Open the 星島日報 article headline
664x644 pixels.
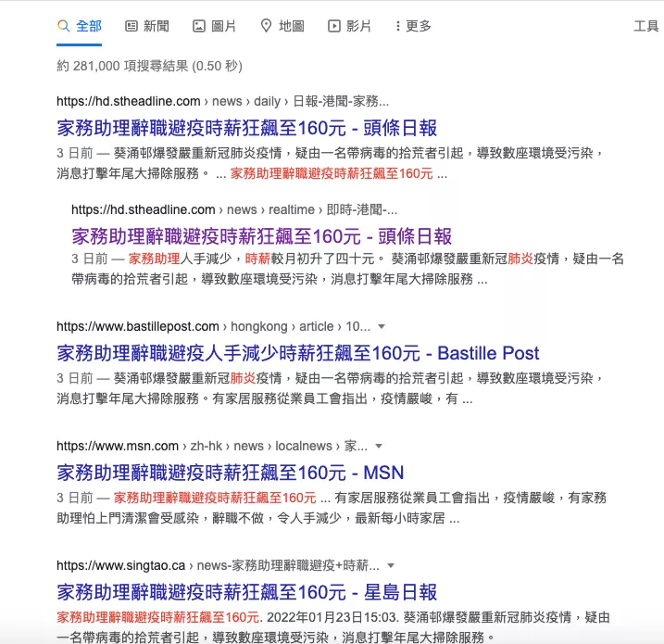coord(247,592)
